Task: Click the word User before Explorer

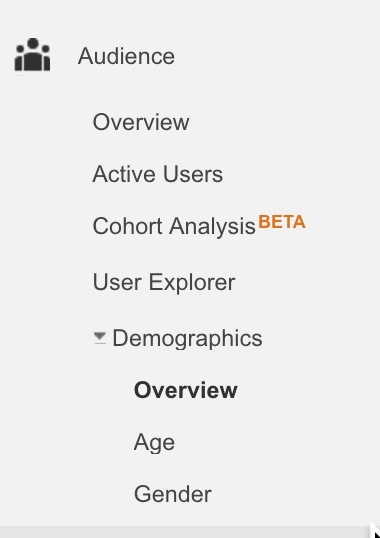Action: point(117,282)
